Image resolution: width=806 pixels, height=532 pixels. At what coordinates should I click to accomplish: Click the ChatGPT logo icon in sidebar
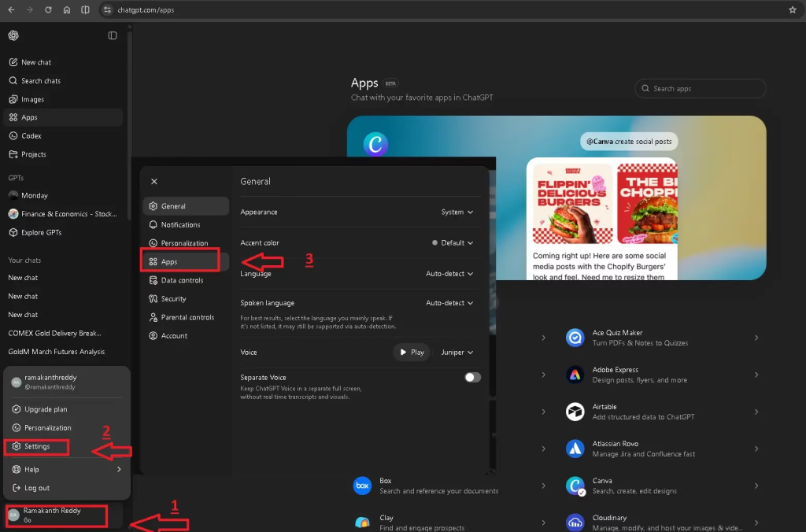(x=13, y=35)
